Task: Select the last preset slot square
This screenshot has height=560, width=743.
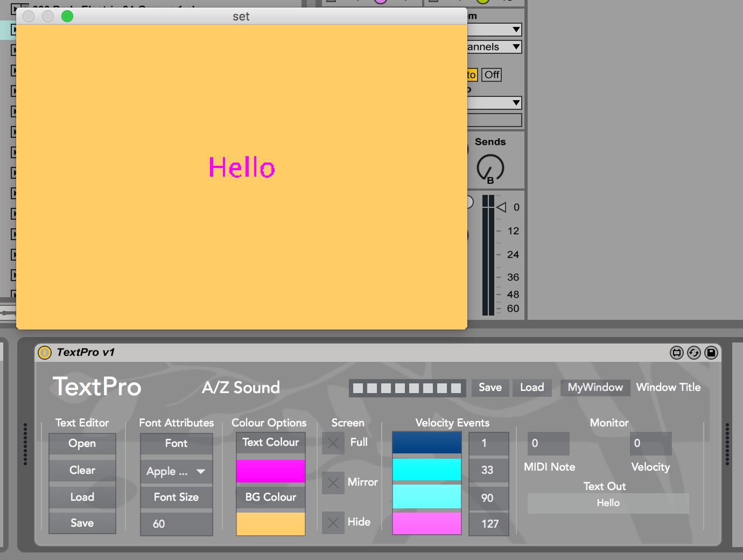Action: click(x=456, y=388)
